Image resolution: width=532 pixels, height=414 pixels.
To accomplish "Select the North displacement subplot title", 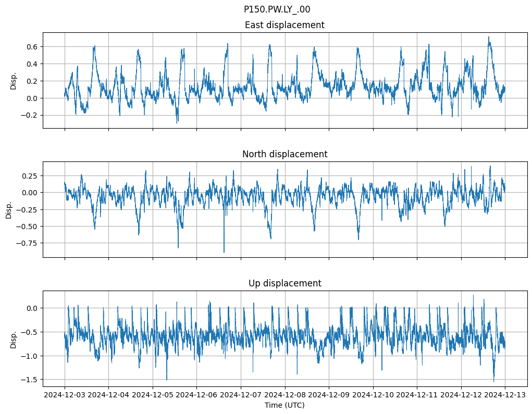I will [x=284, y=154].
